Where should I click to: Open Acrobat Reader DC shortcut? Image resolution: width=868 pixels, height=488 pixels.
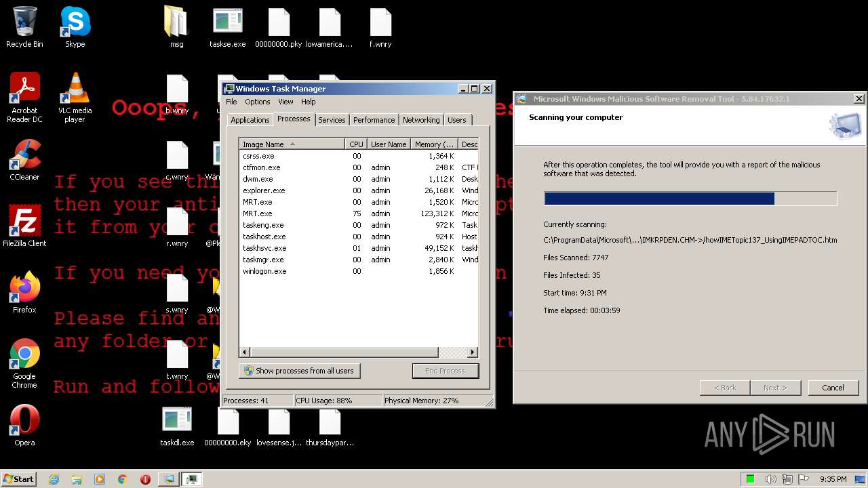click(x=24, y=98)
